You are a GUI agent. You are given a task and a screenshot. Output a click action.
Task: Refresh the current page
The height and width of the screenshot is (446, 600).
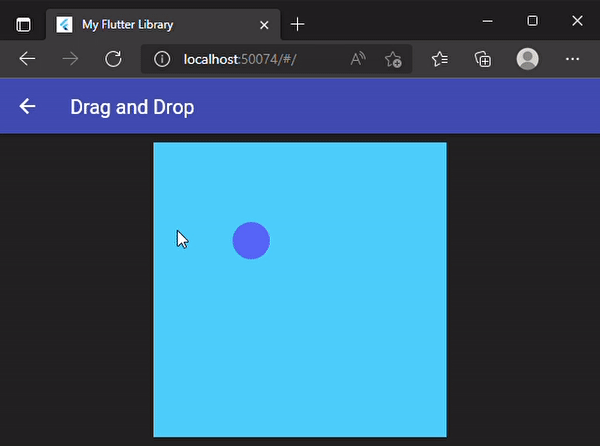coord(113,59)
